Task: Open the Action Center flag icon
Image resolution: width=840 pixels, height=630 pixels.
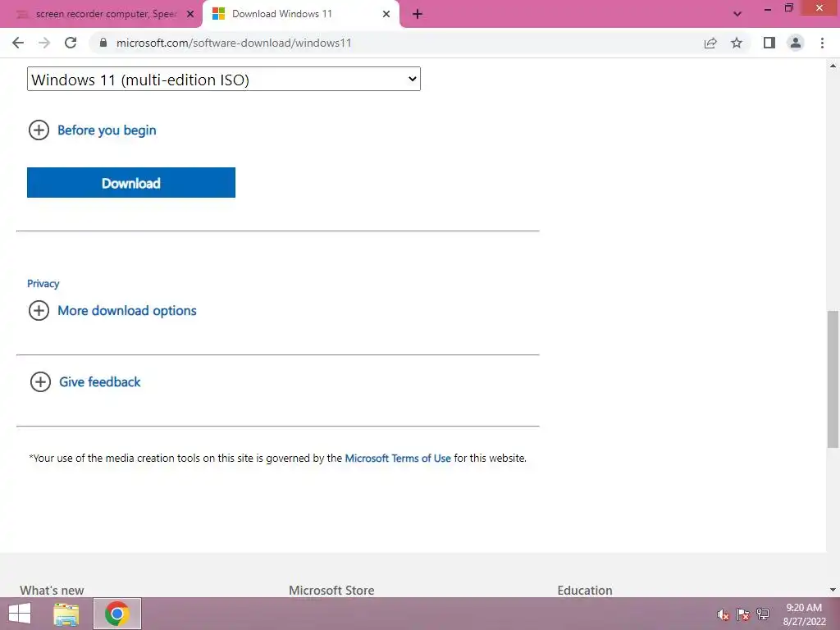Action: (743, 614)
